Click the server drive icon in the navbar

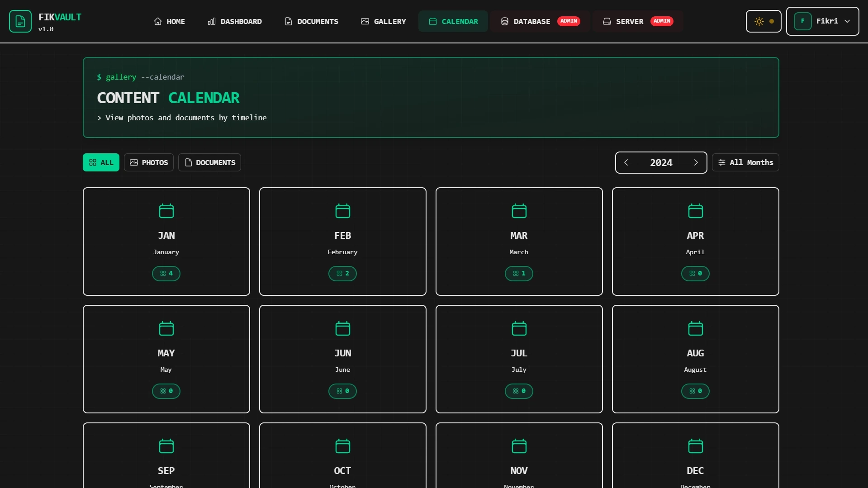coord(607,21)
